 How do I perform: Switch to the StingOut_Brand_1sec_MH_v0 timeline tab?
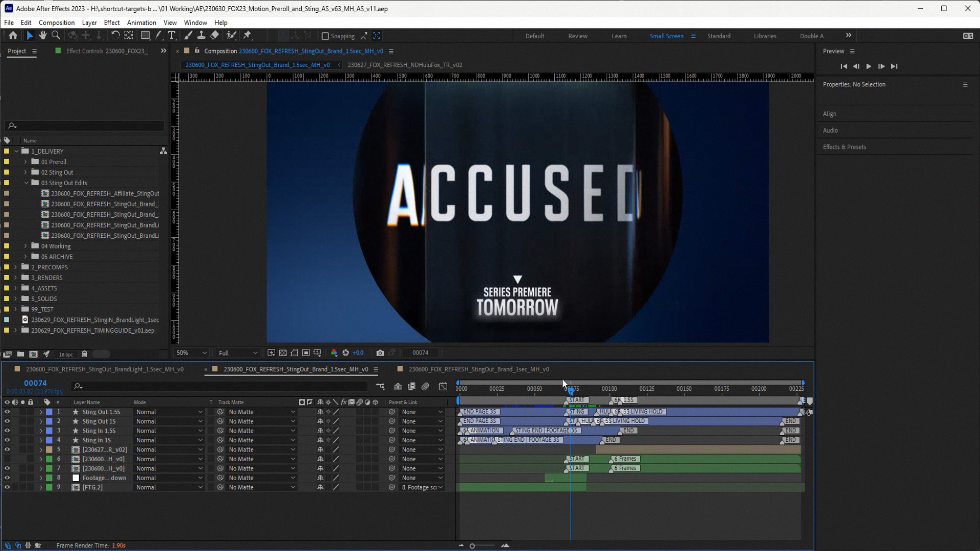(x=478, y=369)
